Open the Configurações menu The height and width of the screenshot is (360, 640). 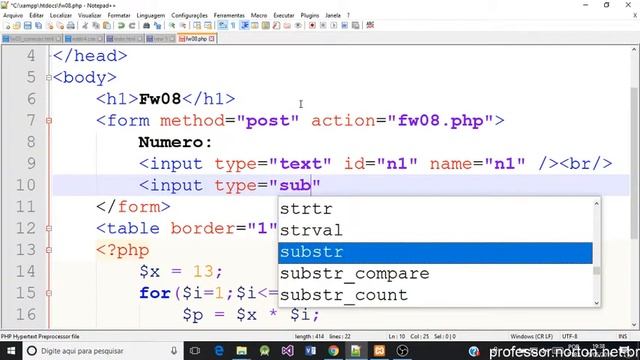pos(189,15)
